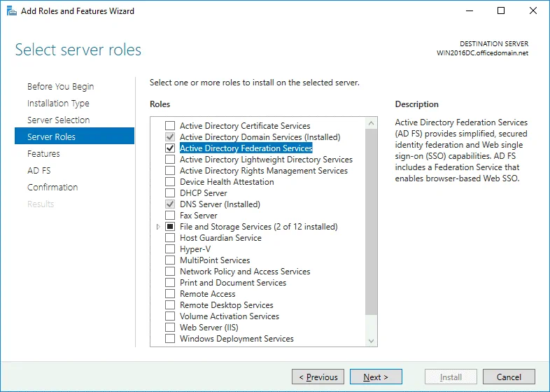Viewport: 550px width, 392px height.
Task: Open the Installation Type step
Action: pyautogui.click(x=58, y=104)
